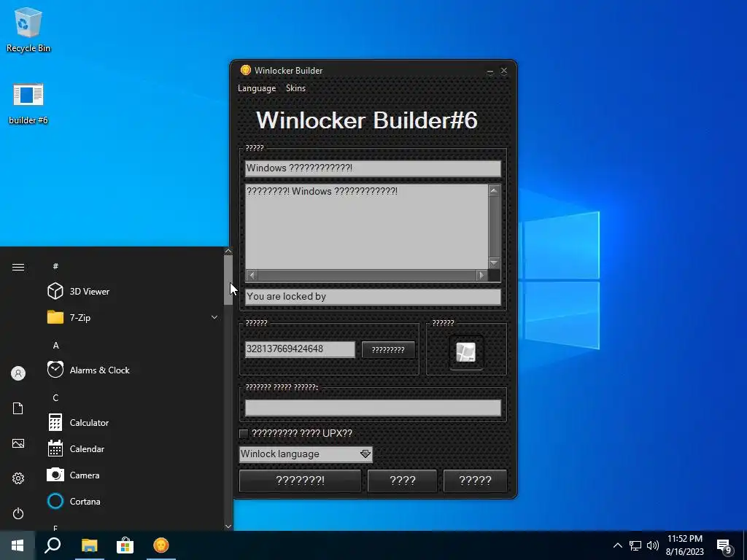The width and height of the screenshot is (747, 560).
Task: Click the message box scroll right arrow
Action: tap(481, 275)
